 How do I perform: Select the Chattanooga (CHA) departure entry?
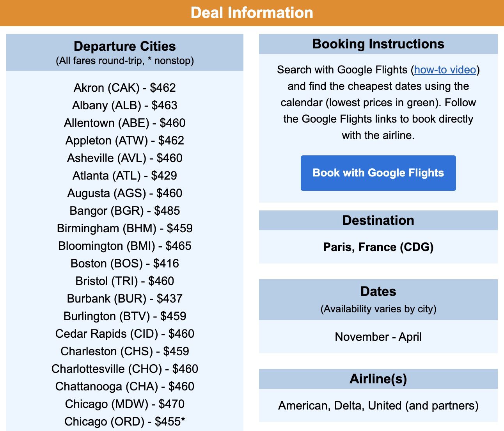(x=125, y=386)
